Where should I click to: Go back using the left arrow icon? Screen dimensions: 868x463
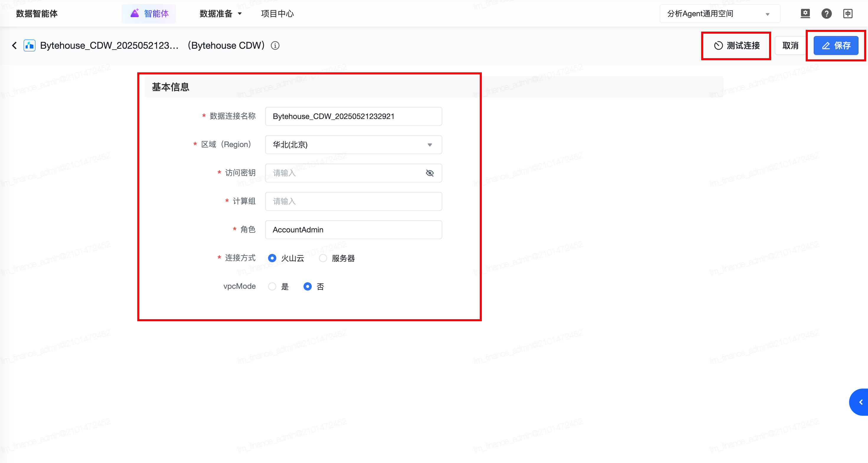(14, 45)
